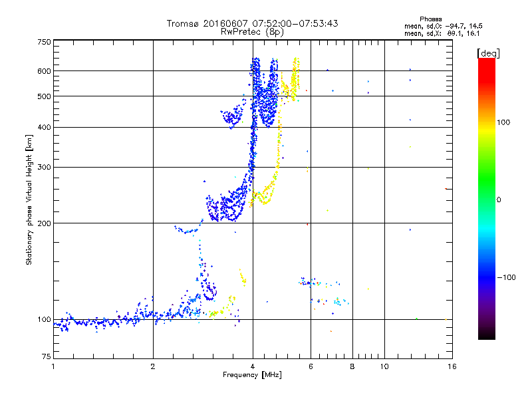Click the x-axis '16' tick label
Viewport: 532px width, 399px height.
click(452, 366)
